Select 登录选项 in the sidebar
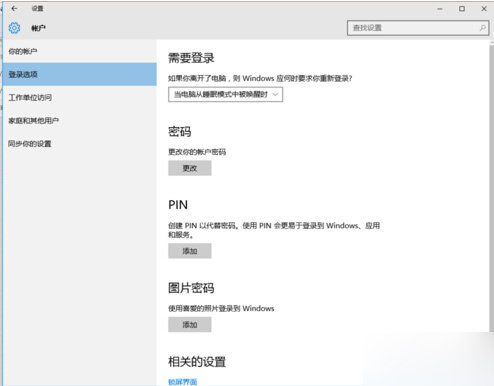Image resolution: width=494 pixels, height=386 pixels. point(79,74)
